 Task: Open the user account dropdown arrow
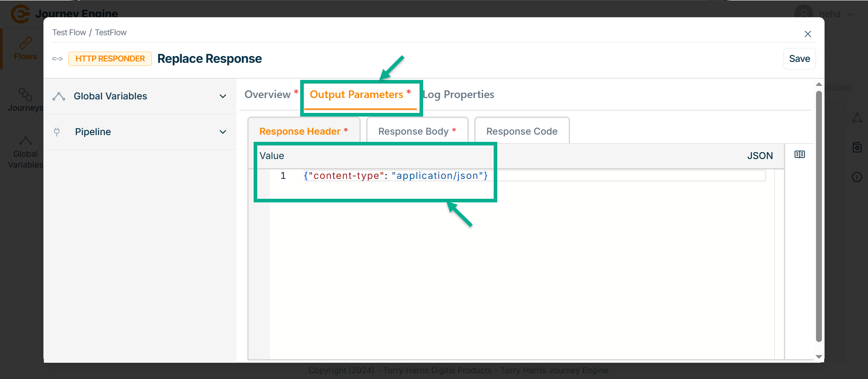point(850,14)
